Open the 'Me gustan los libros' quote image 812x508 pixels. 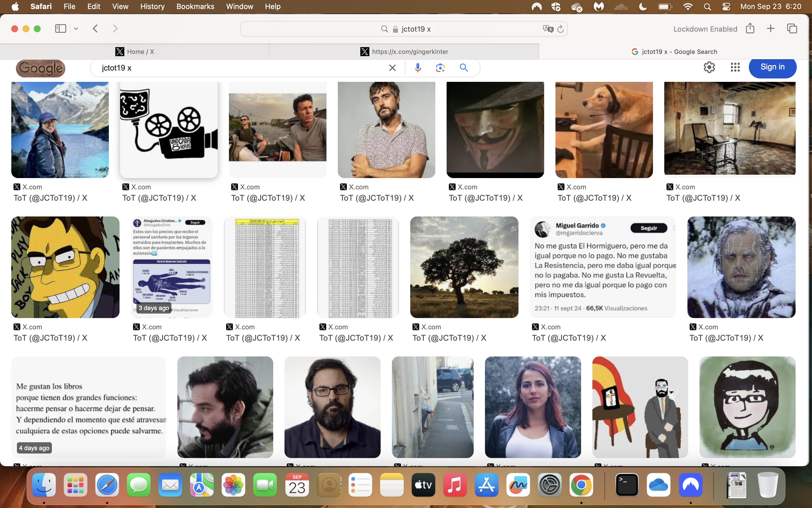coord(89,407)
